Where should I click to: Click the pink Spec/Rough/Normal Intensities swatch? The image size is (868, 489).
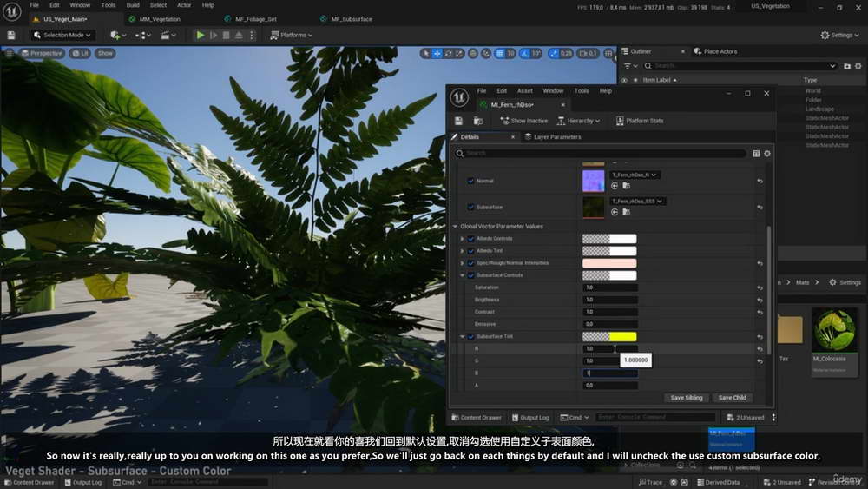tap(609, 263)
